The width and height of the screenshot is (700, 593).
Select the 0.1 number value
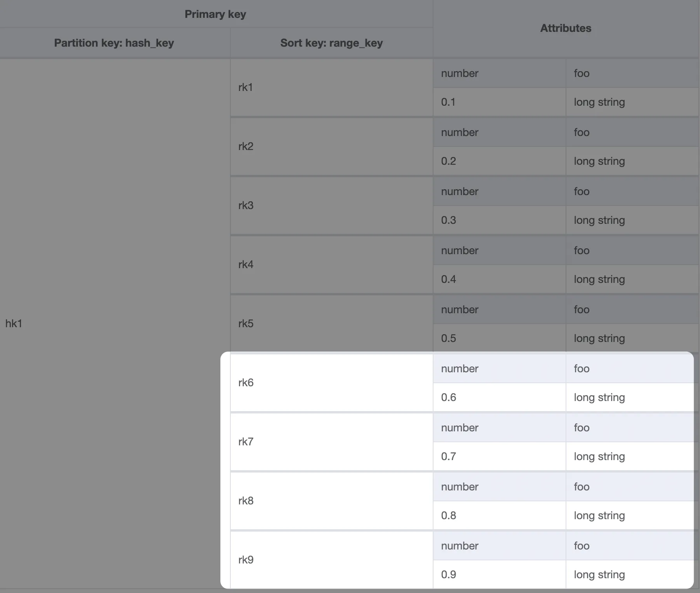(448, 102)
